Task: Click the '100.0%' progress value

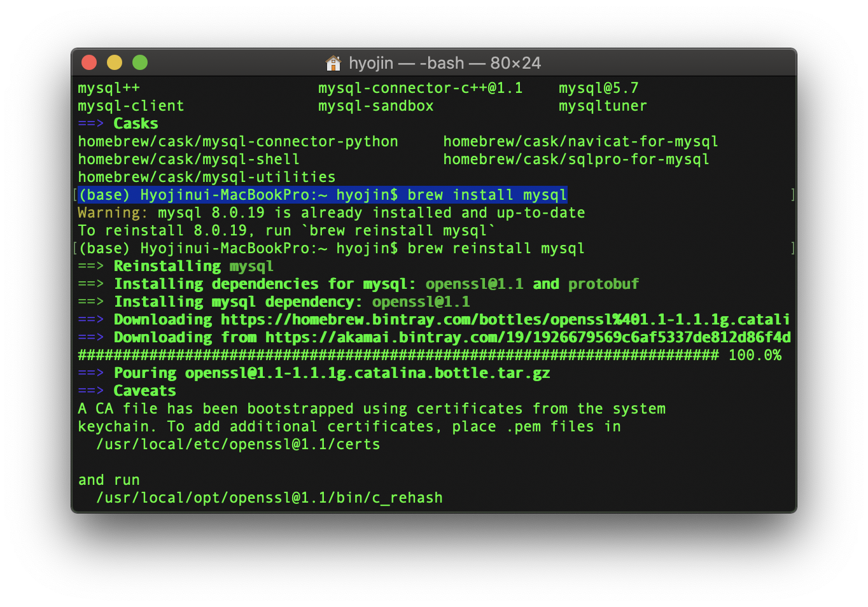Action: (755, 355)
